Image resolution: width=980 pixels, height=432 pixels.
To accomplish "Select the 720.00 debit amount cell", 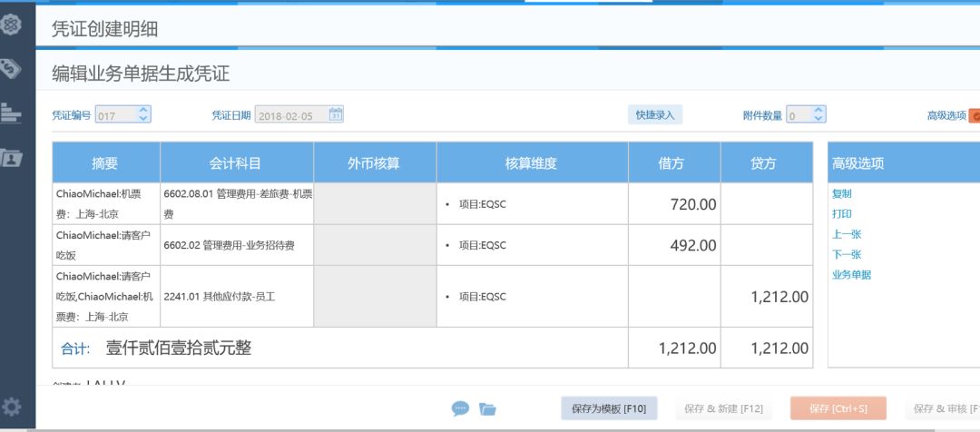I will [674, 204].
